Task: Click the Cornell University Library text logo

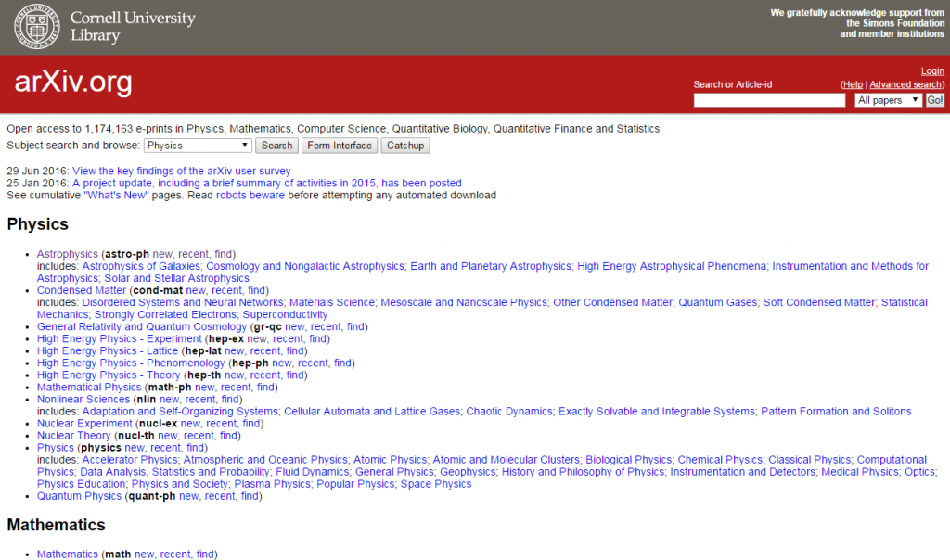Action: (x=133, y=27)
